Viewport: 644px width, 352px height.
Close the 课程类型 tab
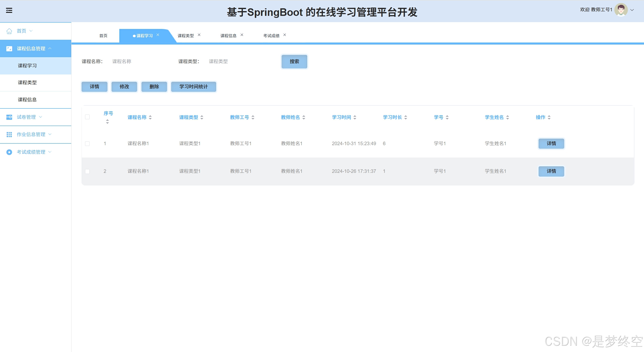click(x=199, y=35)
